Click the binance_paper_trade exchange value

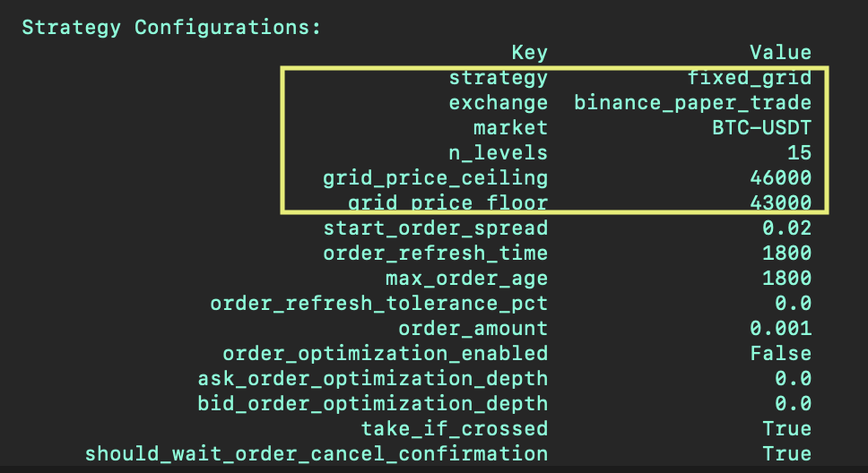point(692,103)
